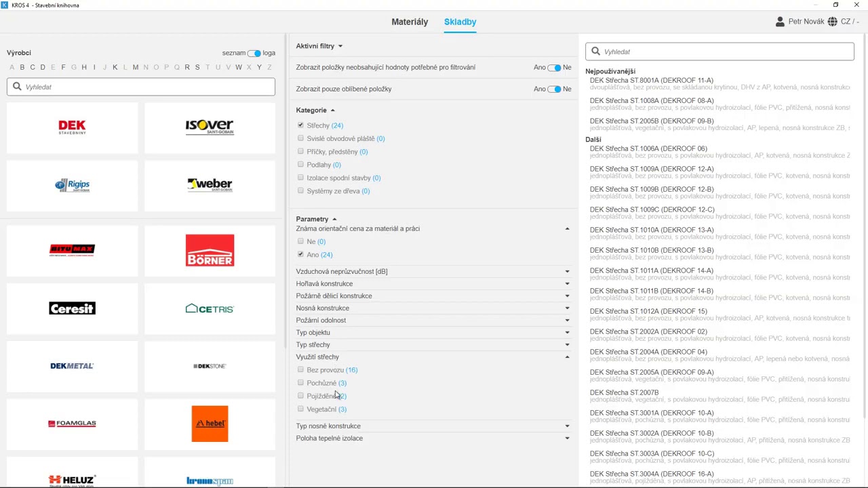Expand the Poloha tepelné izolace filter

pos(567,439)
